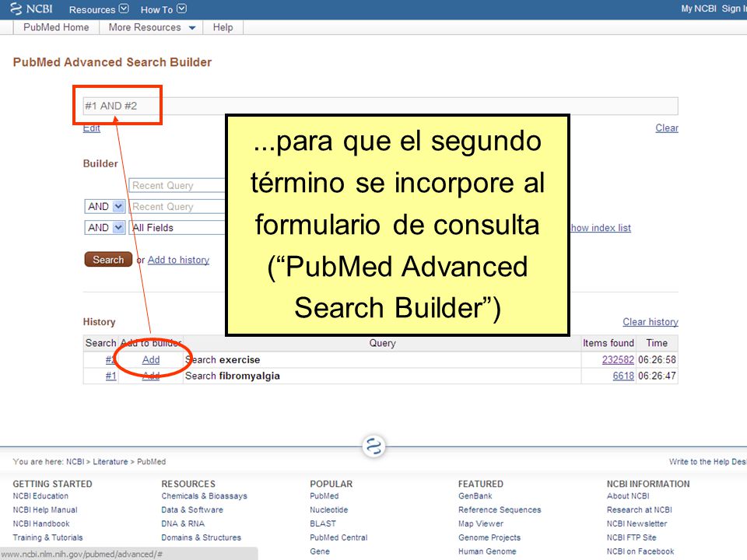747x560 pixels.
Task: Open About NCBI link
Action: (x=628, y=495)
